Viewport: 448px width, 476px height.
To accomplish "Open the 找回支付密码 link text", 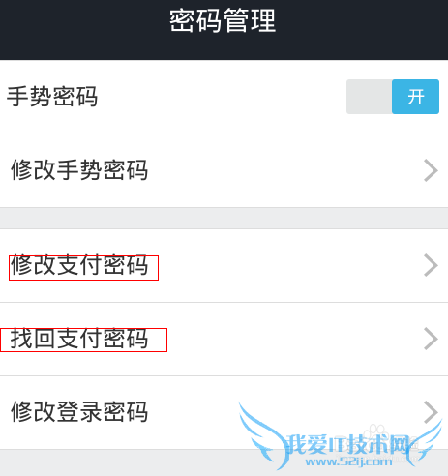I will 79,339.
